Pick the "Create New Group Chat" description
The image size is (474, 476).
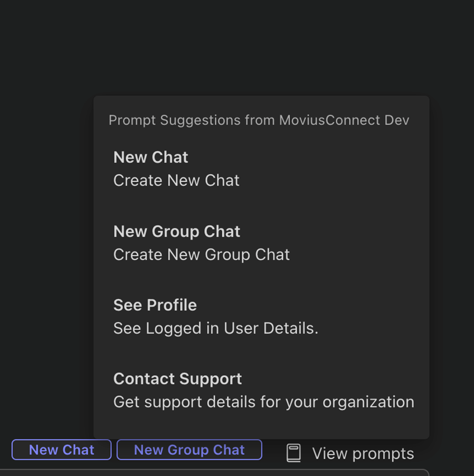point(201,254)
